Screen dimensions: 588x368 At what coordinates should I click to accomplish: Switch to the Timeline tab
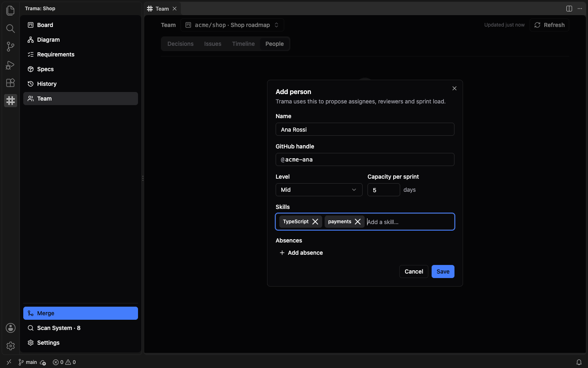pos(243,44)
